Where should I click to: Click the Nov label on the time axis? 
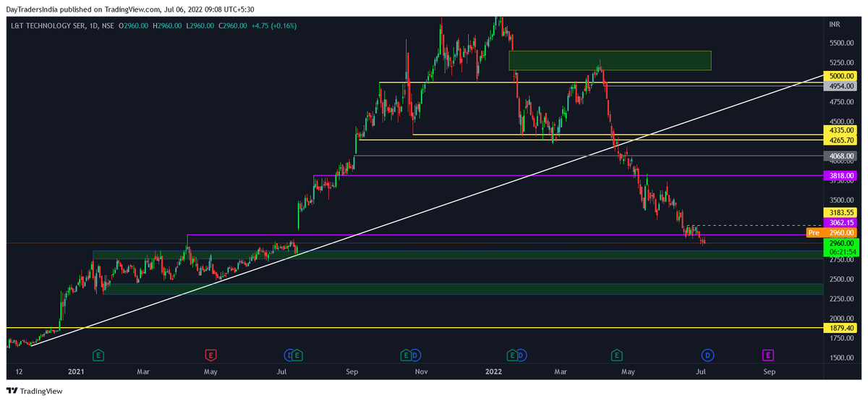click(422, 372)
